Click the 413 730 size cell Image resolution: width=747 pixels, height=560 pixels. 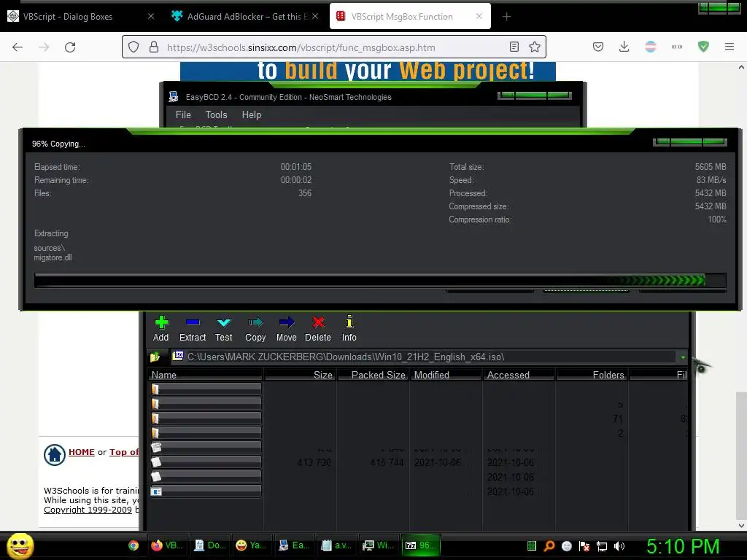coord(314,462)
